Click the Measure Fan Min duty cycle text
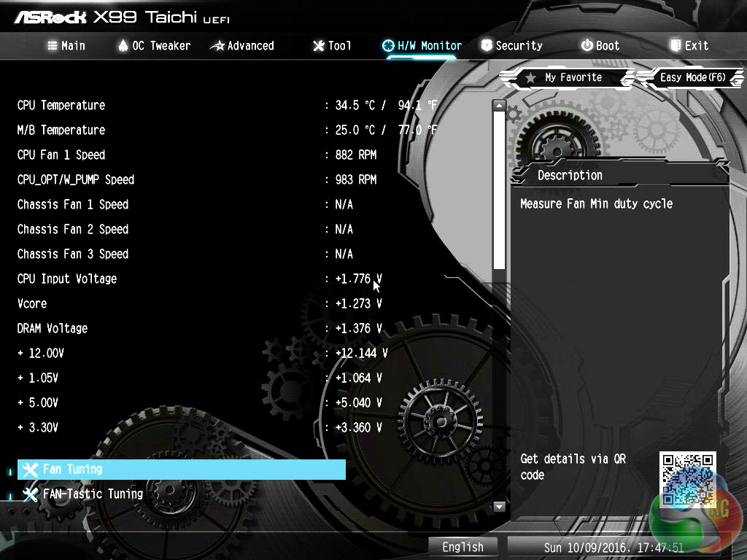This screenshot has height=560, width=747. pyautogui.click(x=597, y=204)
